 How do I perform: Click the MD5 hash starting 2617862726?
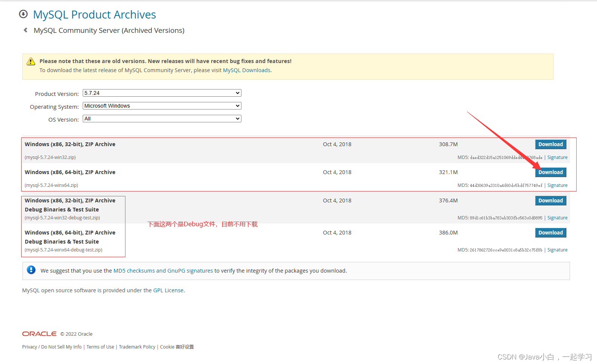tap(506, 250)
